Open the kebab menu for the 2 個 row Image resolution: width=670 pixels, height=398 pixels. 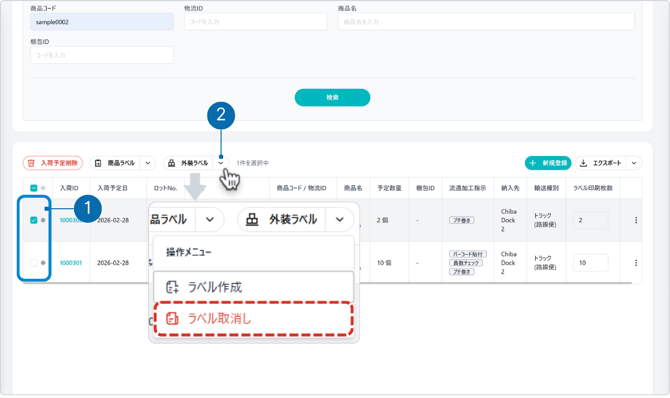pyautogui.click(x=636, y=220)
